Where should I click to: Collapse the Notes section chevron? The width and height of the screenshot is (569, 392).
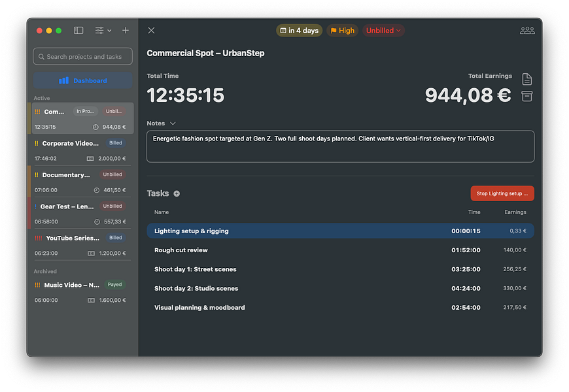point(173,123)
